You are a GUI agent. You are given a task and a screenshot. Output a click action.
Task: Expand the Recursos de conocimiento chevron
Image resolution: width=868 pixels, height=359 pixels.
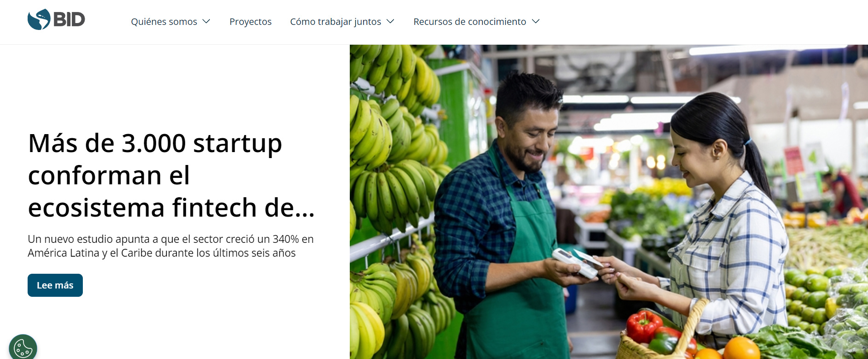coord(536,22)
